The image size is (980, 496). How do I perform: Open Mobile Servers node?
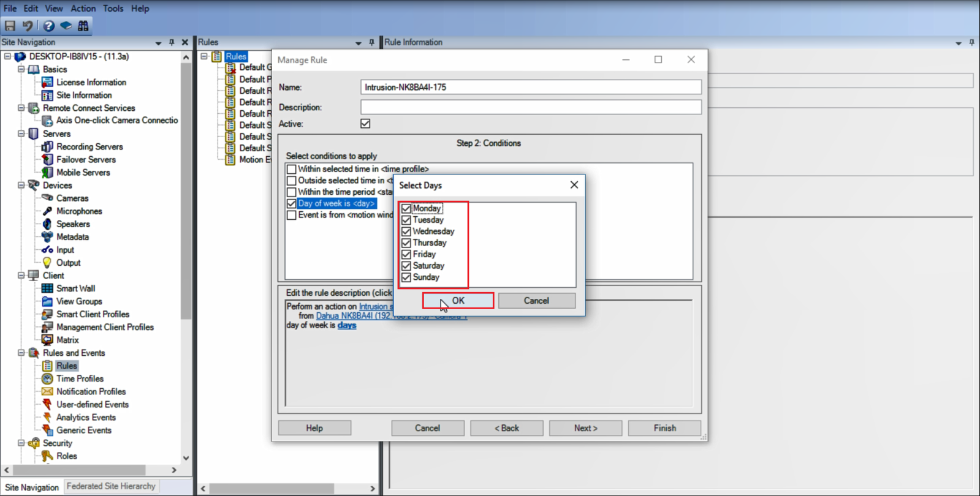[x=83, y=172]
